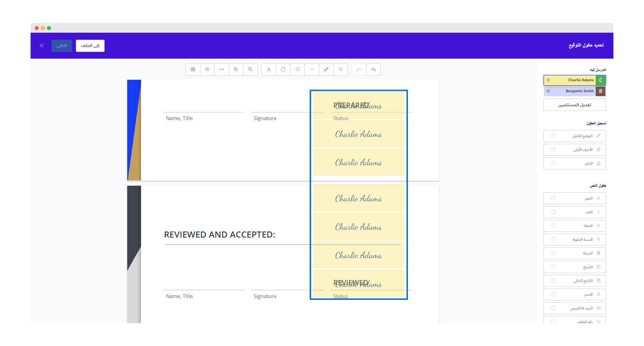
Task: Click the fit-to-width arrows icon
Action: tap(221, 69)
